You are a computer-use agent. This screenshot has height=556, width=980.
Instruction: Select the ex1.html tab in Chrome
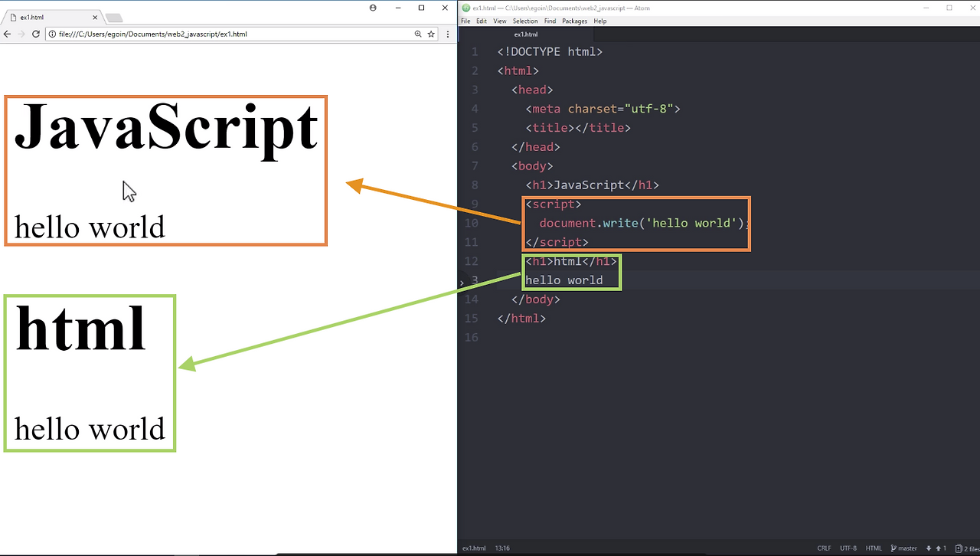point(52,17)
